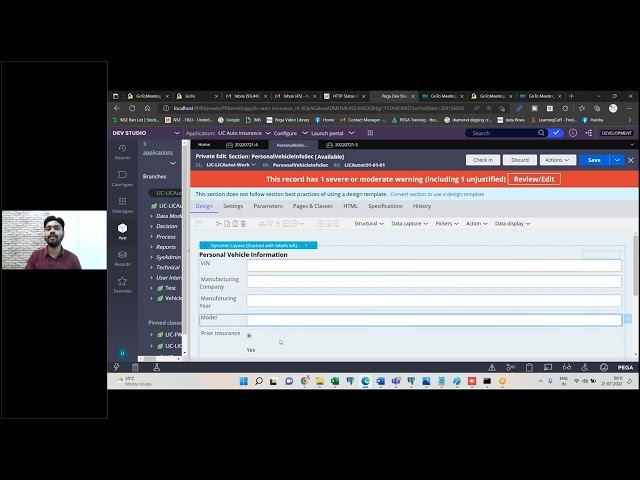This screenshot has width=640, height=480.
Task: Select the Yes radio button for Prior Insurance
Action: tap(249, 335)
